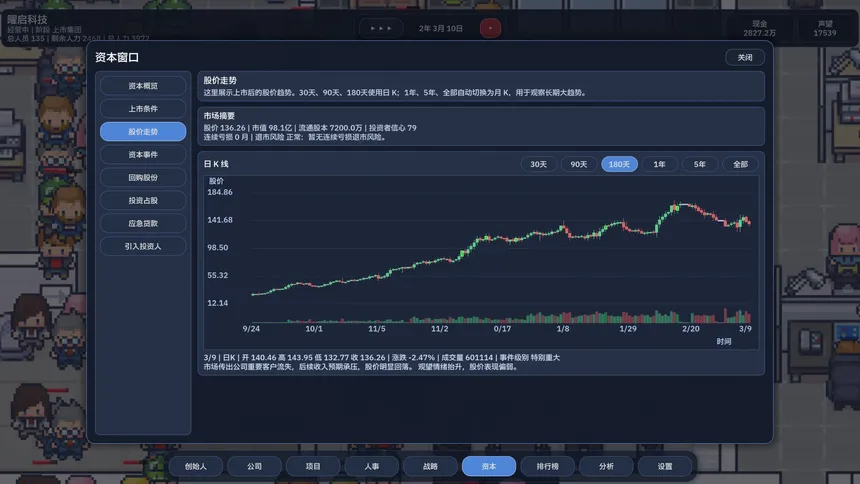Open 资本概览 in the sidebar
The image size is (860, 484).
click(x=143, y=86)
